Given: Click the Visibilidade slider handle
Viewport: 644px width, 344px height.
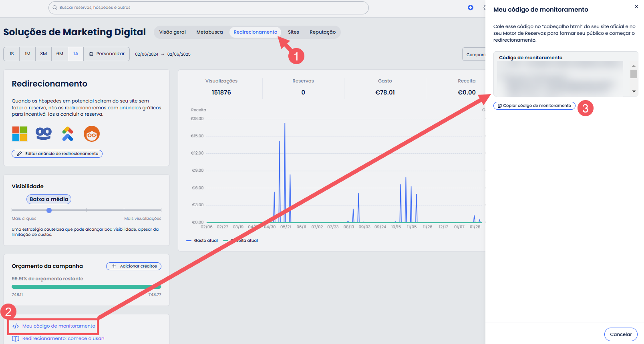Looking at the screenshot, I should 49,210.
